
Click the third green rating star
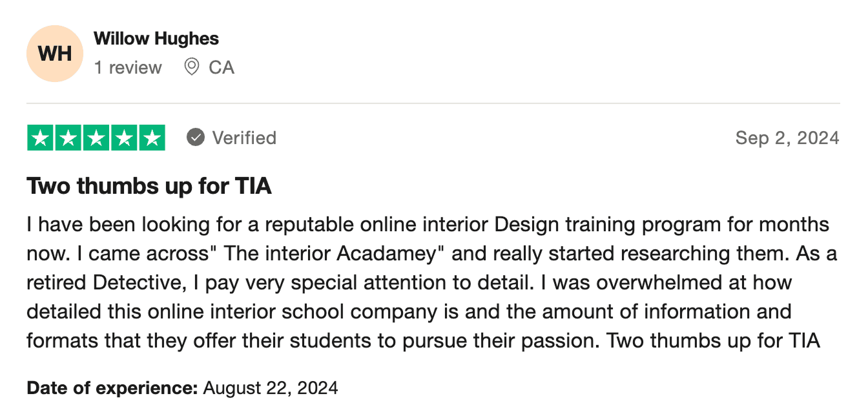pyautogui.click(x=96, y=138)
